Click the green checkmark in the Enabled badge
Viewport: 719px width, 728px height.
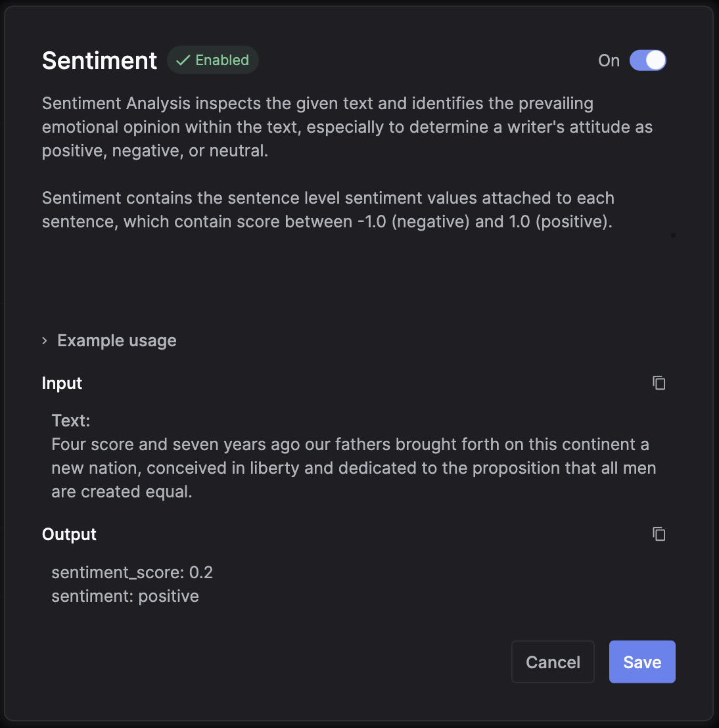click(183, 60)
